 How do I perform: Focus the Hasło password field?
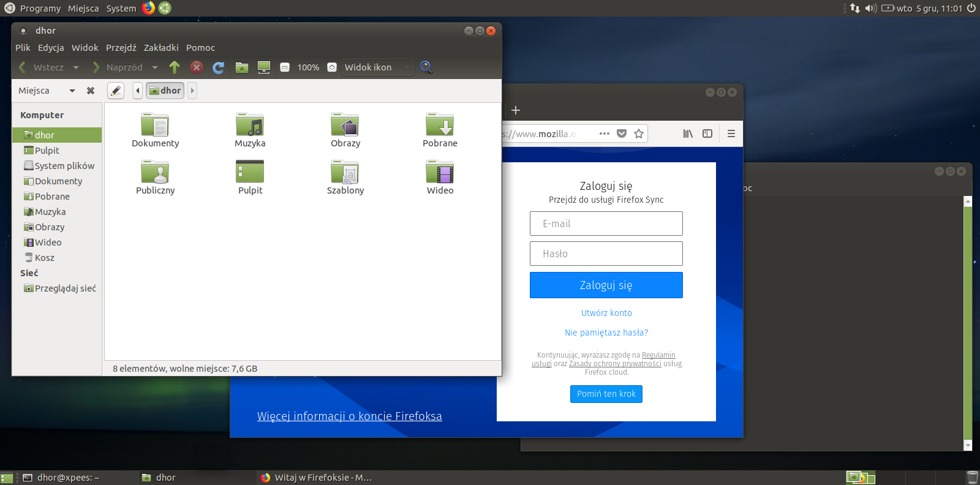(x=606, y=254)
